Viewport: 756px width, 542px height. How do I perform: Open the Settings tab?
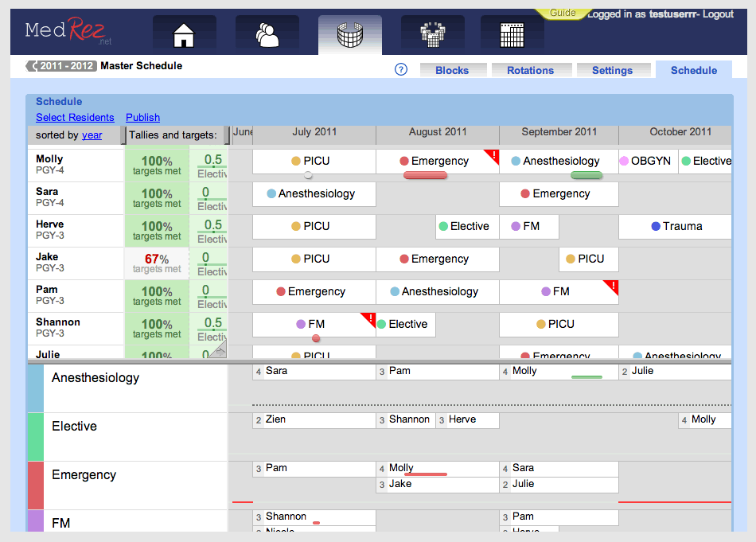tap(612, 70)
